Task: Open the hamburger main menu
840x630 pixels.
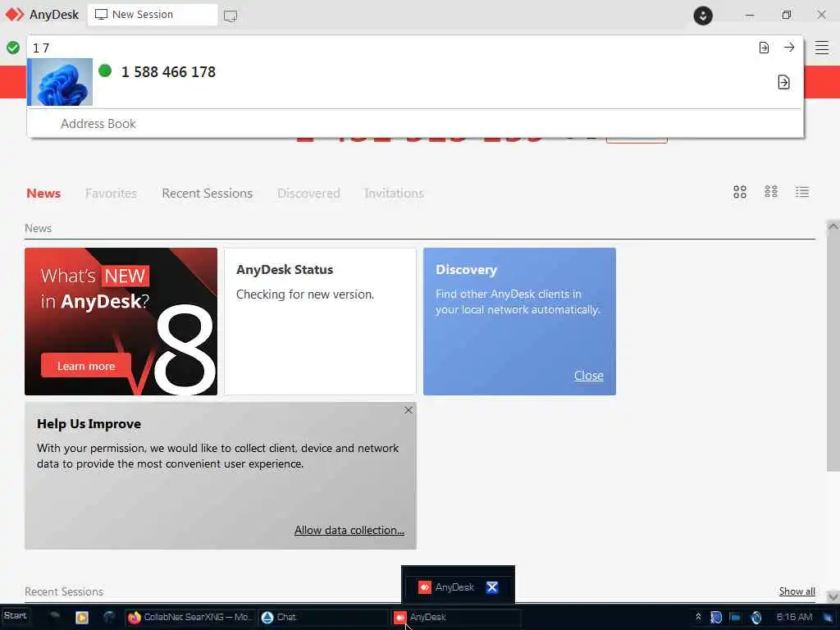Action: tap(822, 48)
